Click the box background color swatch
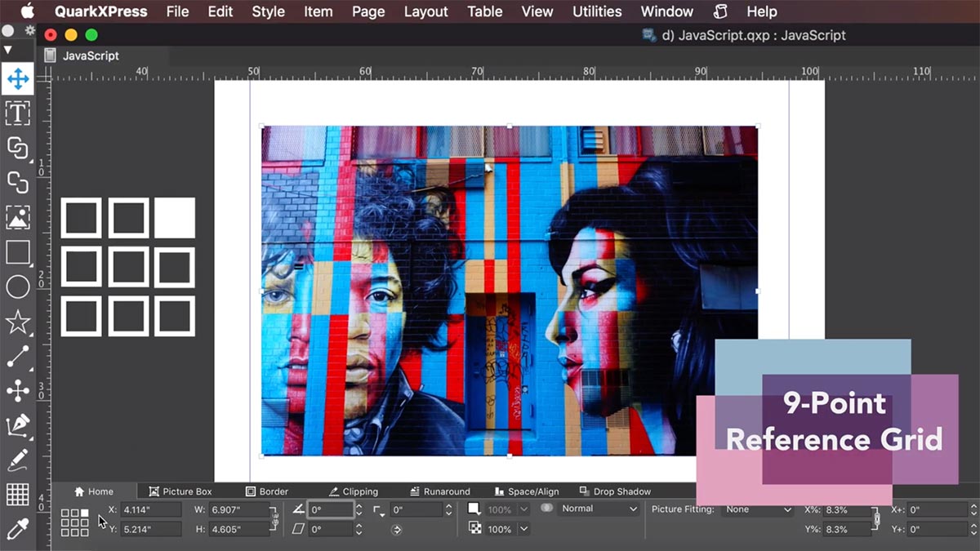 point(474,509)
